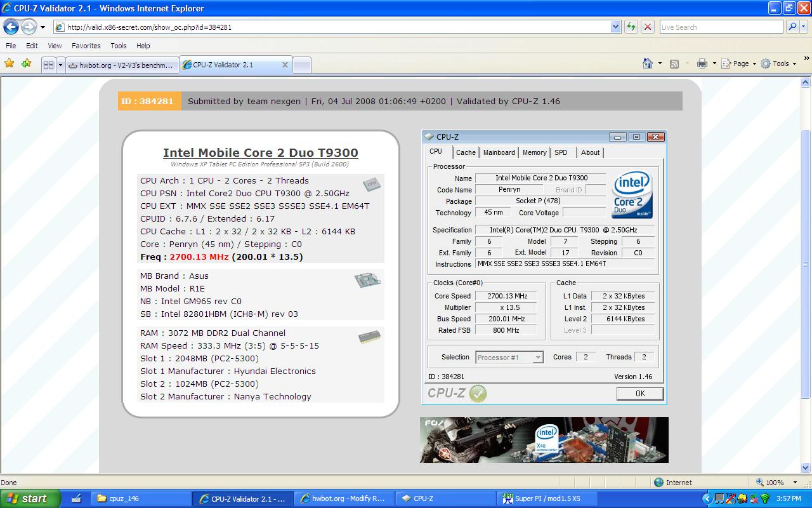Click the ID : 384281 orange label
The height and width of the screenshot is (508, 812).
[149, 101]
